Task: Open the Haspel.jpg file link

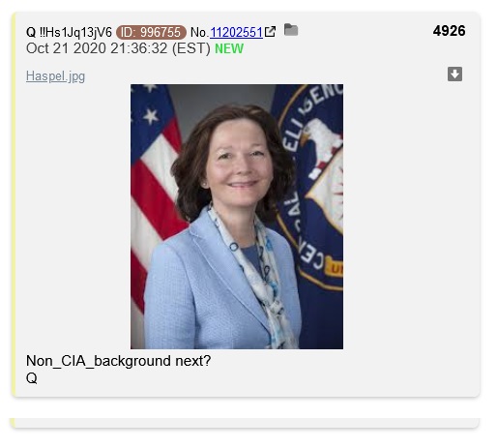Action: pyautogui.click(x=55, y=76)
